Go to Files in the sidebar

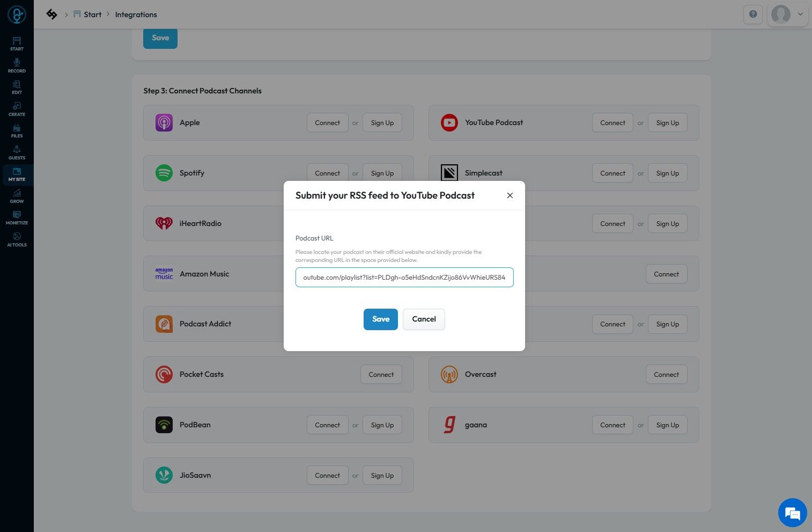[17, 130]
